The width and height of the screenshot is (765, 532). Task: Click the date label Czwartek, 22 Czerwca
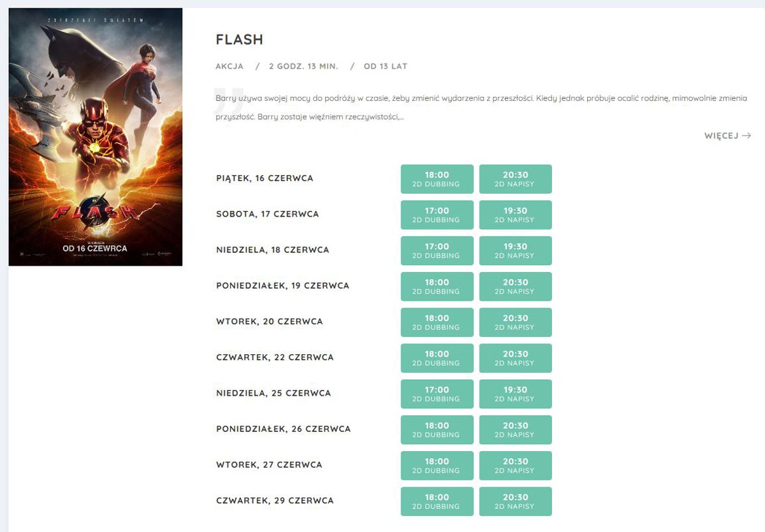[x=275, y=357]
